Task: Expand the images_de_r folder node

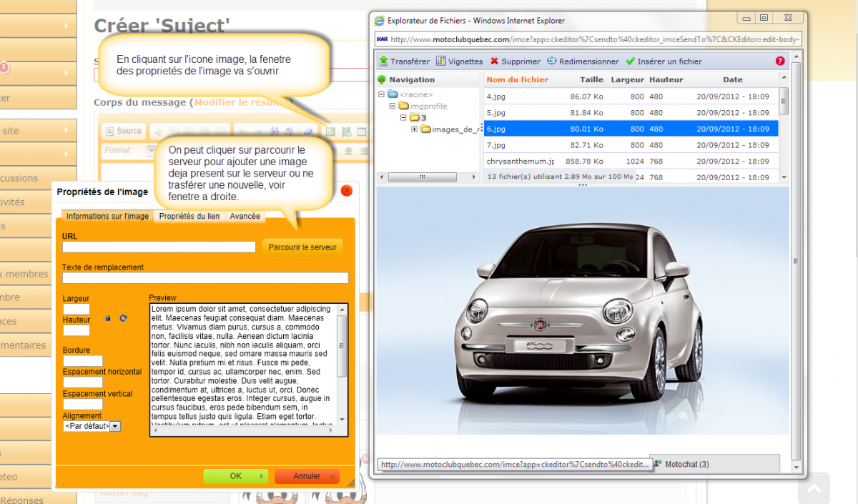Action: click(x=415, y=129)
